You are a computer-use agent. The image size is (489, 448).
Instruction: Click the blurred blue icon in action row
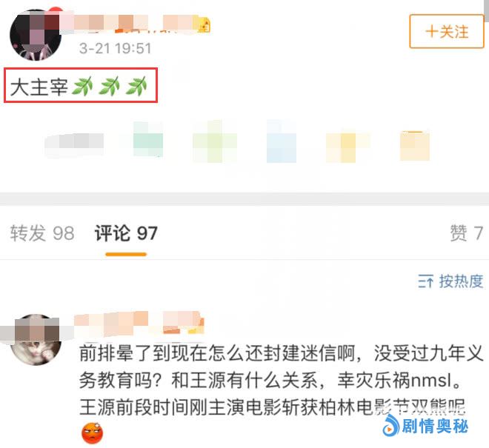point(282,142)
